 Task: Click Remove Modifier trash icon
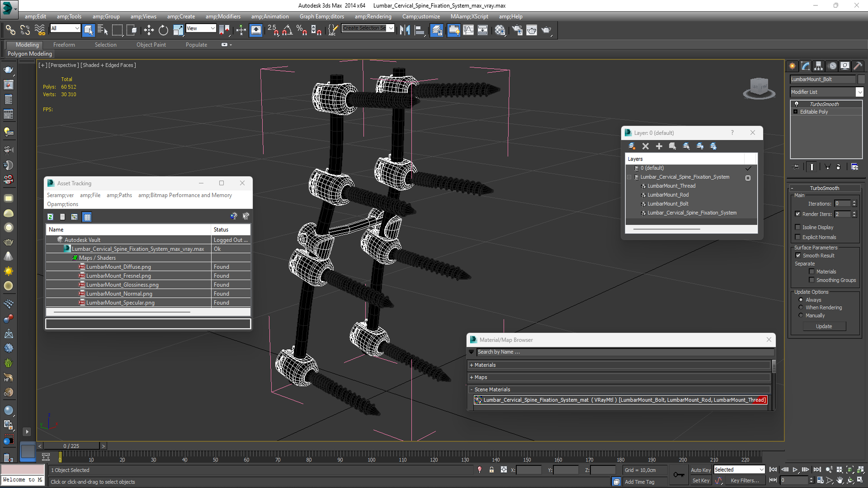coord(838,167)
